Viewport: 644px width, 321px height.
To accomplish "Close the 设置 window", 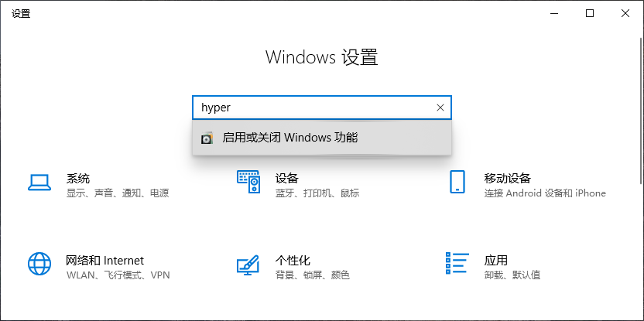I will pyautogui.click(x=625, y=13).
